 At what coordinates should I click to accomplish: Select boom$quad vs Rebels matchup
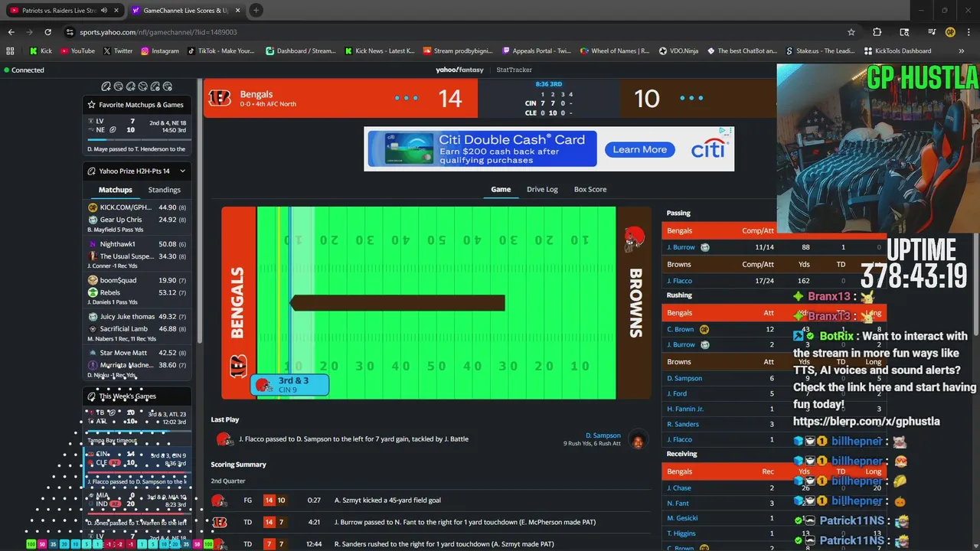pos(137,291)
